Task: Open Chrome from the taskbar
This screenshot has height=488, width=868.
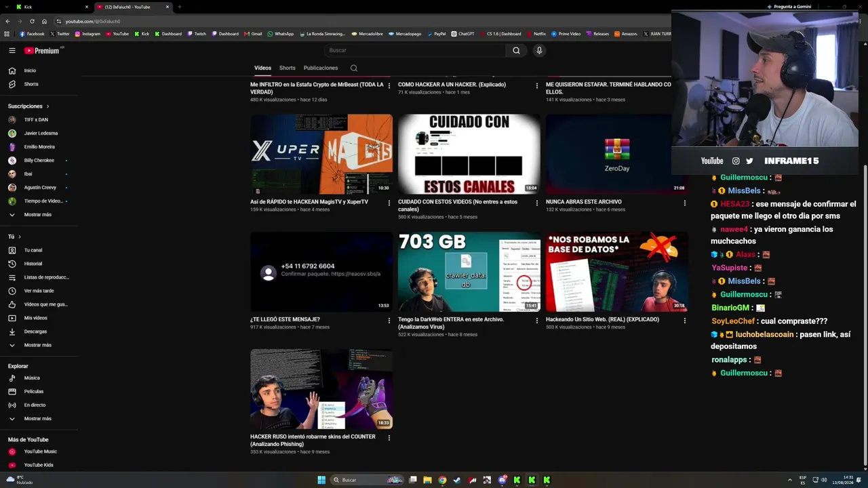Action: (x=442, y=480)
